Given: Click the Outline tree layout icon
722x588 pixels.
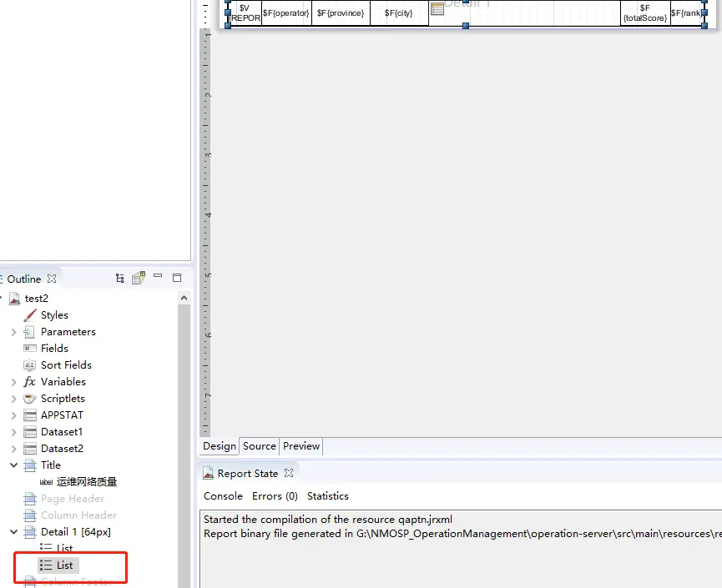Looking at the screenshot, I should (119, 278).
